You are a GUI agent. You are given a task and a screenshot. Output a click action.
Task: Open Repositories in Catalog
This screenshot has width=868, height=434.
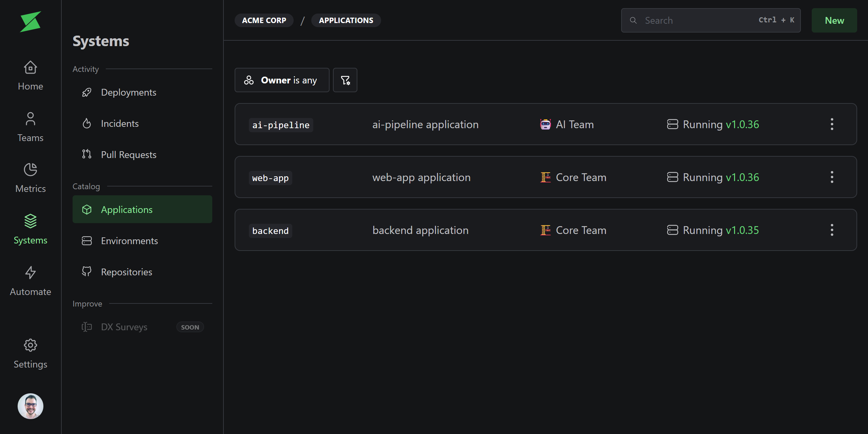pos(126,272)
